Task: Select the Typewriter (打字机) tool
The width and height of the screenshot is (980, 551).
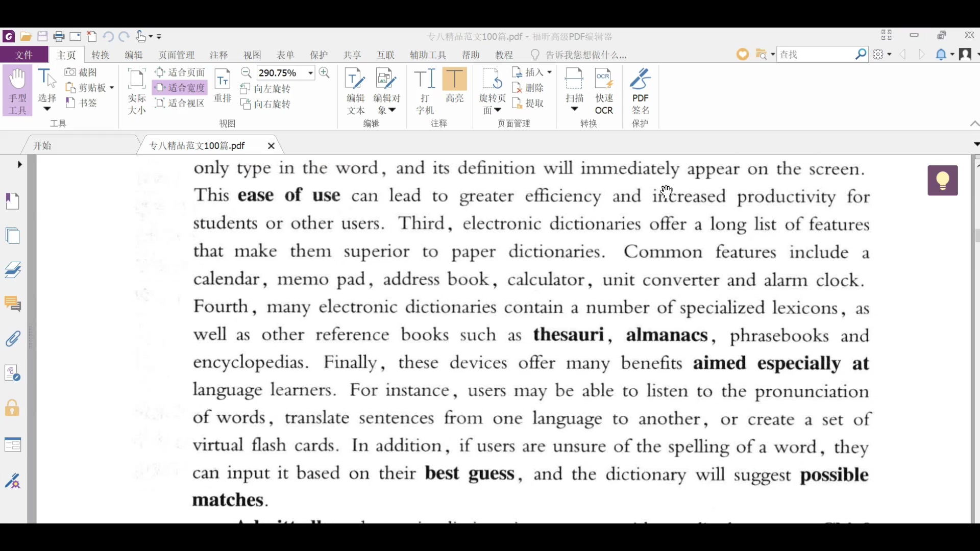Action: pyautogui.click(x=425, y=91)
